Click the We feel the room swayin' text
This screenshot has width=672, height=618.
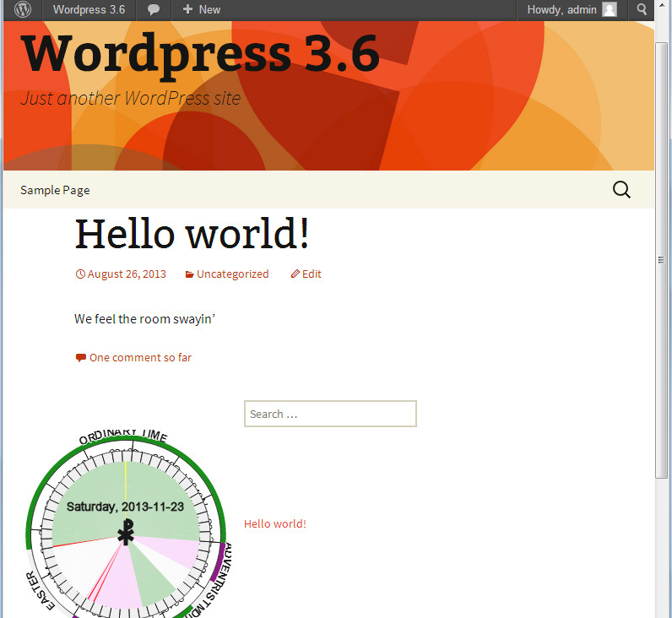coord(145,319)
